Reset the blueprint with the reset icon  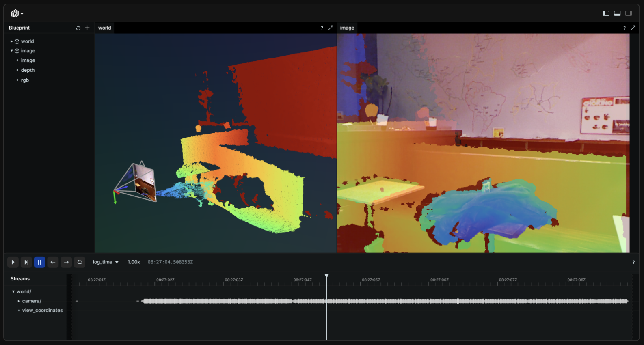[78, 28]
